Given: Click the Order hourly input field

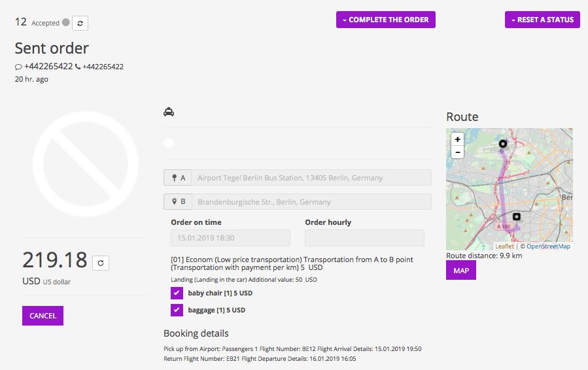Looking at the screenshot, I should pos(364,238).
